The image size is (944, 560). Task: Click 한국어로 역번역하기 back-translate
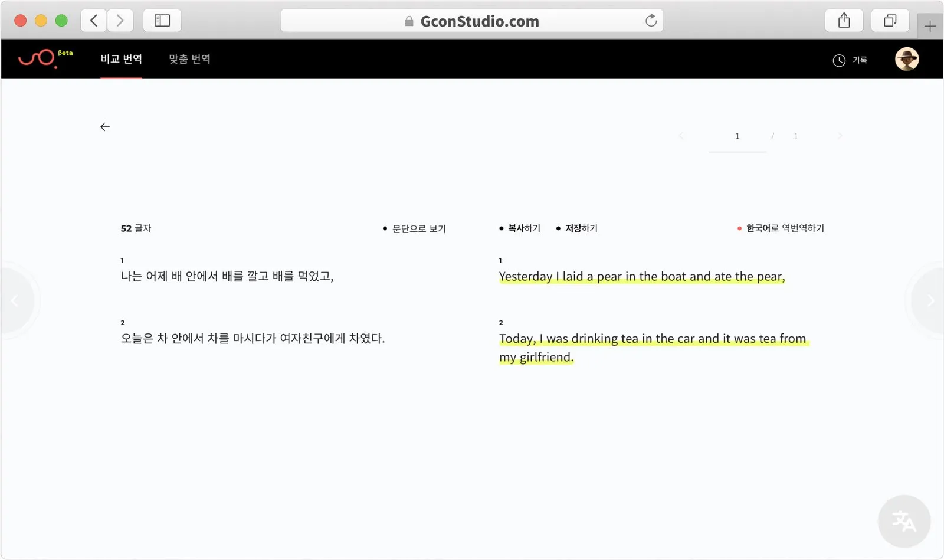781,228
